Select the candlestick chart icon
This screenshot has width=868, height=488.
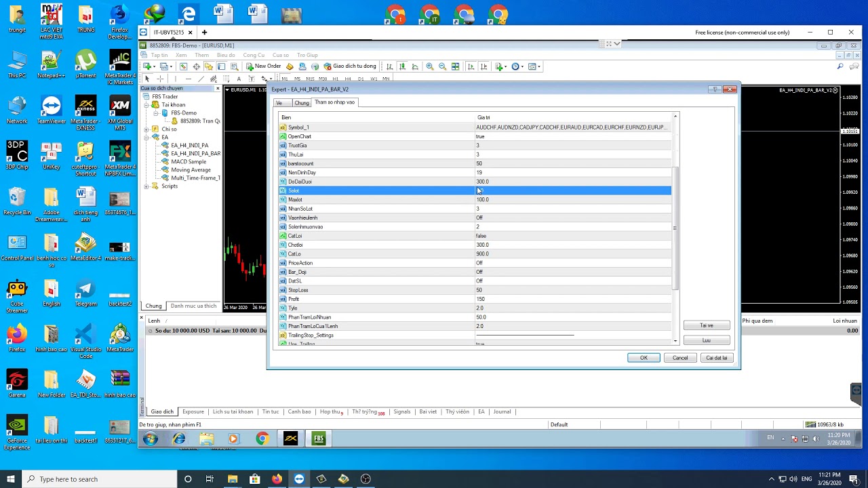tap(402, 66)
